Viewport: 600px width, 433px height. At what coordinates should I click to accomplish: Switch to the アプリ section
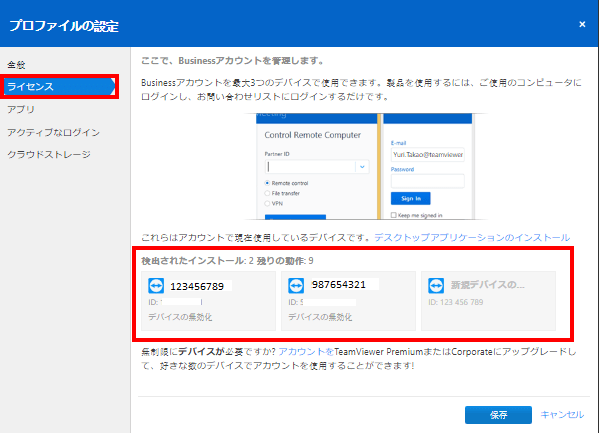point(21,109)
